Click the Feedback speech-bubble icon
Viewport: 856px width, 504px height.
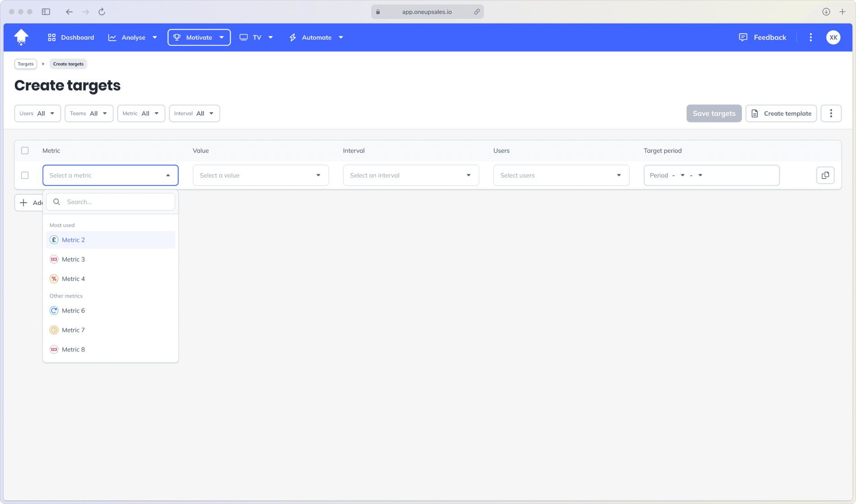tap(743, 37)
